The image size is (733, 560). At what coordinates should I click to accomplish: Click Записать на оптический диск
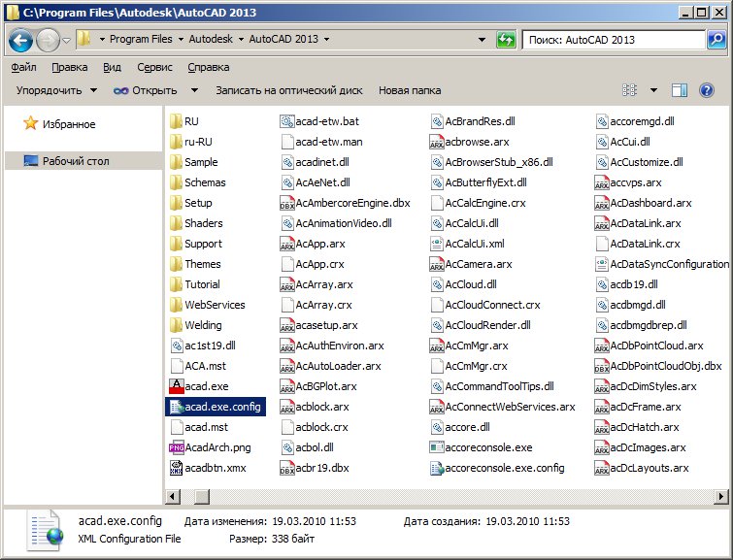click(x=289, y=90)
